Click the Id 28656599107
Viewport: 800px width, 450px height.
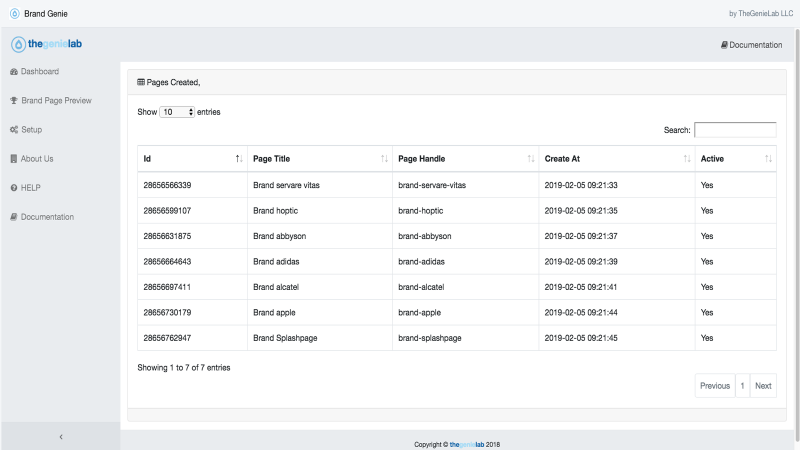point(167,211)
